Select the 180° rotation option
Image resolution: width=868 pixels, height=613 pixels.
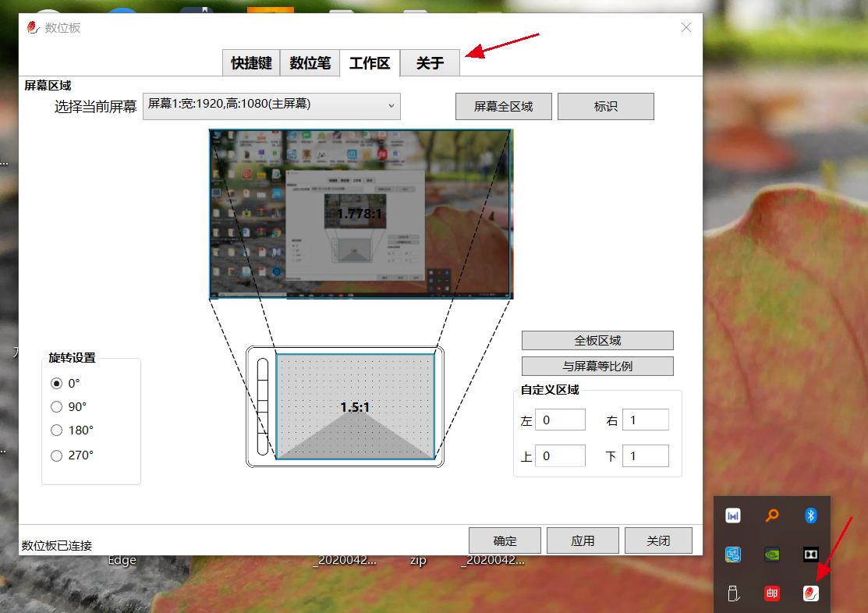(x=56, y=430)
